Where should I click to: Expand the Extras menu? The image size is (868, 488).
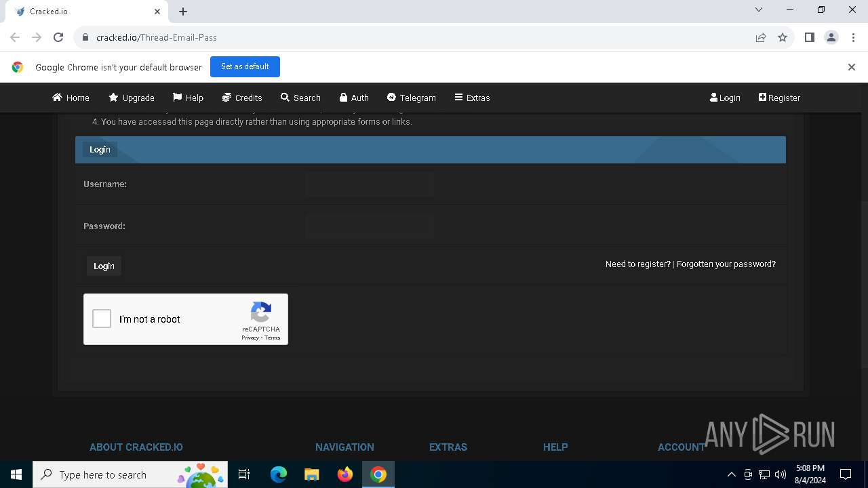click(472, 98)
